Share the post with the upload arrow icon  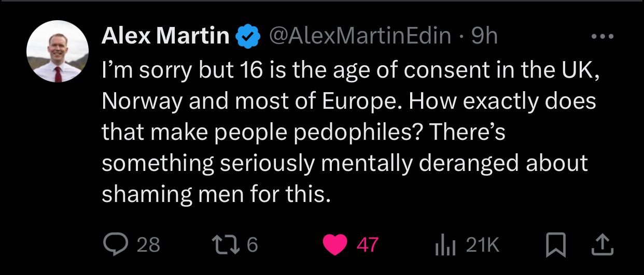[603, 245]
